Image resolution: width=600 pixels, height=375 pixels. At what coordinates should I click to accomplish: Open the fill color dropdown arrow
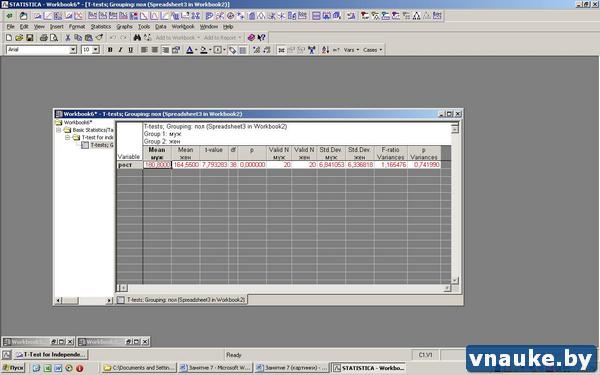click(210, 50)
